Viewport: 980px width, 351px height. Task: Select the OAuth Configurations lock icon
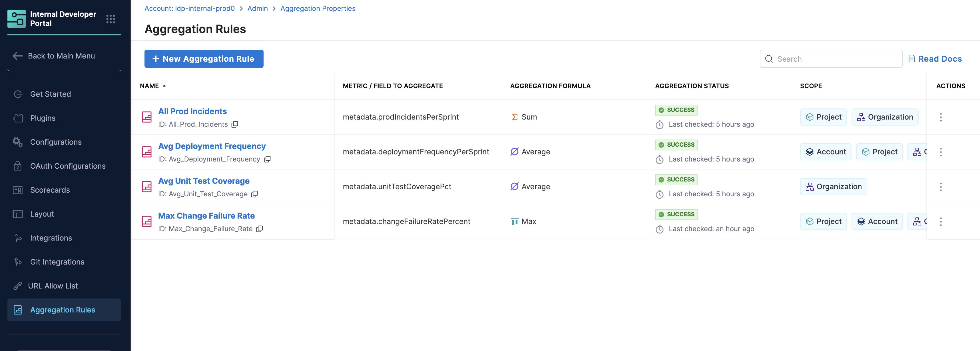click(x=17, y=166)
